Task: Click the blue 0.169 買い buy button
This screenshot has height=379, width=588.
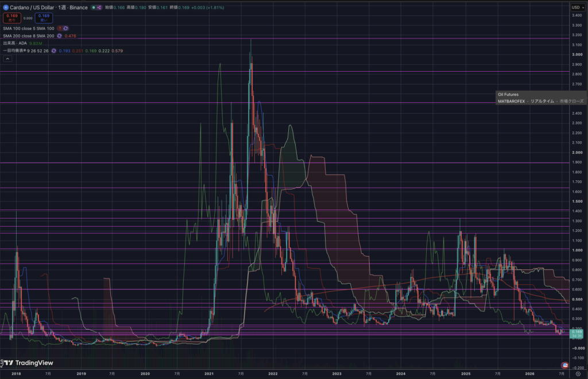Action: tap(44, 18)
